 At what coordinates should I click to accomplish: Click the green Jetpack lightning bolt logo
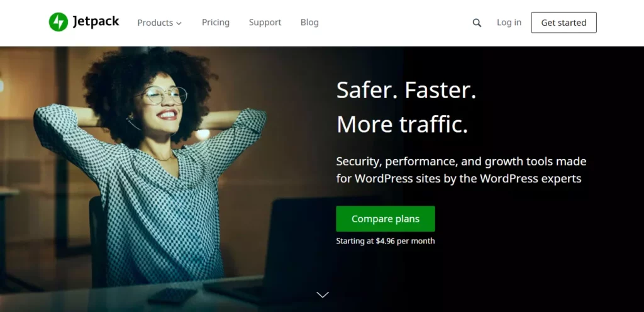58,22
